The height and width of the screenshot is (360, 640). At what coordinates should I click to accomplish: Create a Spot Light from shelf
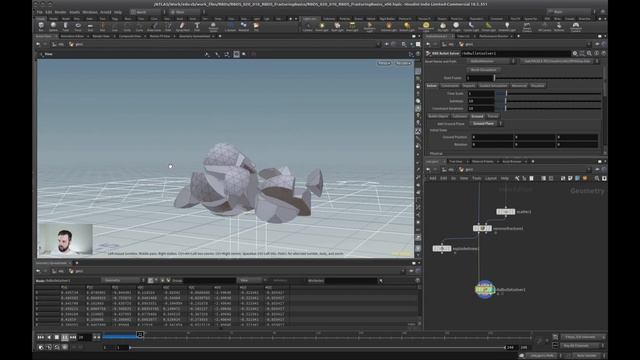[337, 27]
